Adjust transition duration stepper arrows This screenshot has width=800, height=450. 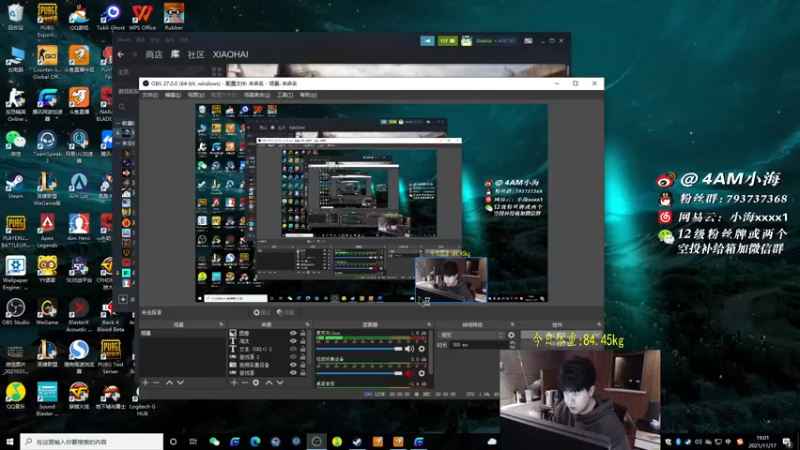[x=512, y=345]
